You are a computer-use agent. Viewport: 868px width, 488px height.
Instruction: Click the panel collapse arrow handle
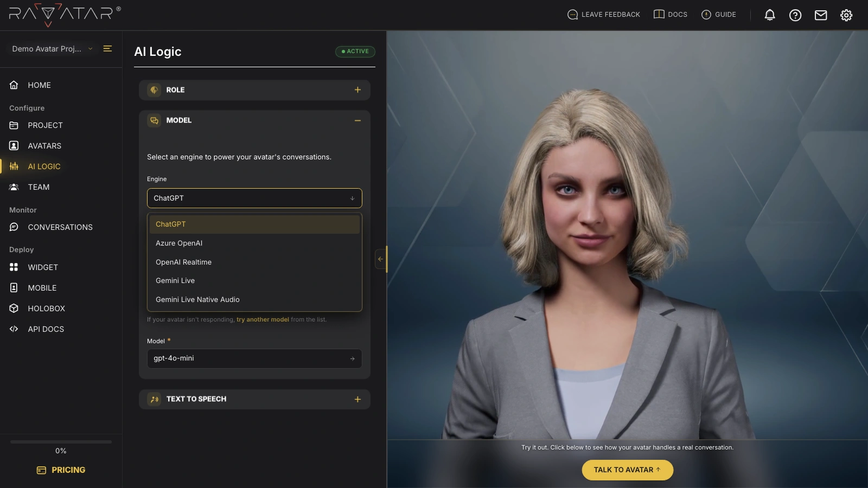coord(380,259)
